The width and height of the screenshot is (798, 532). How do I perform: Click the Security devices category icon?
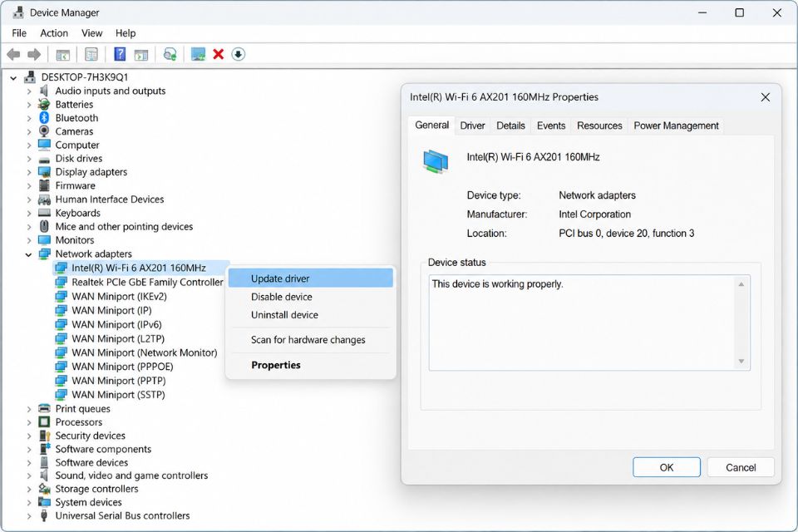pyautogui.click(x=44, y=436)
